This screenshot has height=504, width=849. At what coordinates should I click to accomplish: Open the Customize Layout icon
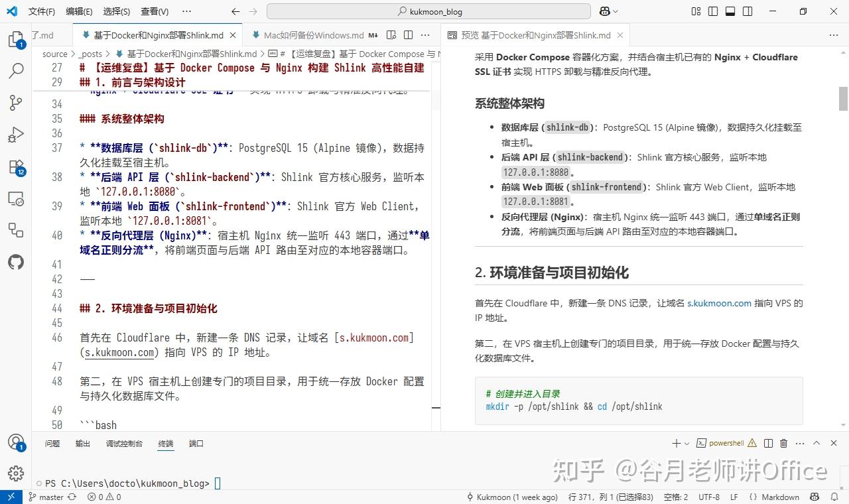[x=696, y=11]
